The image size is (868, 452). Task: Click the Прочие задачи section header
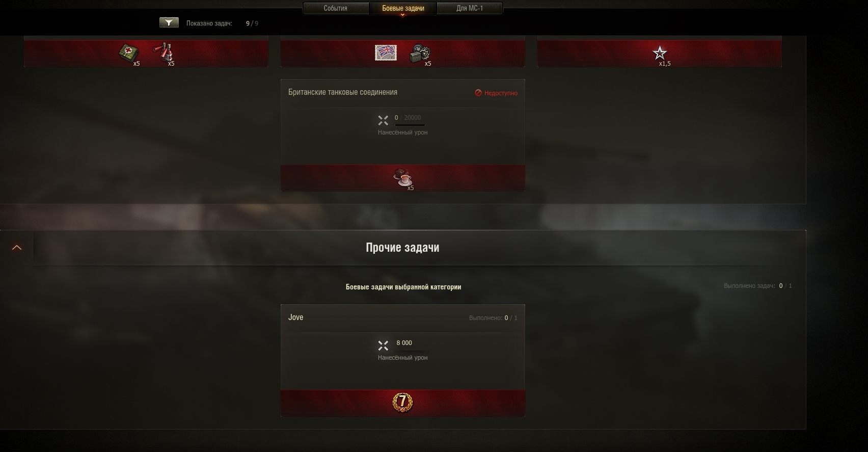(402, 248)
